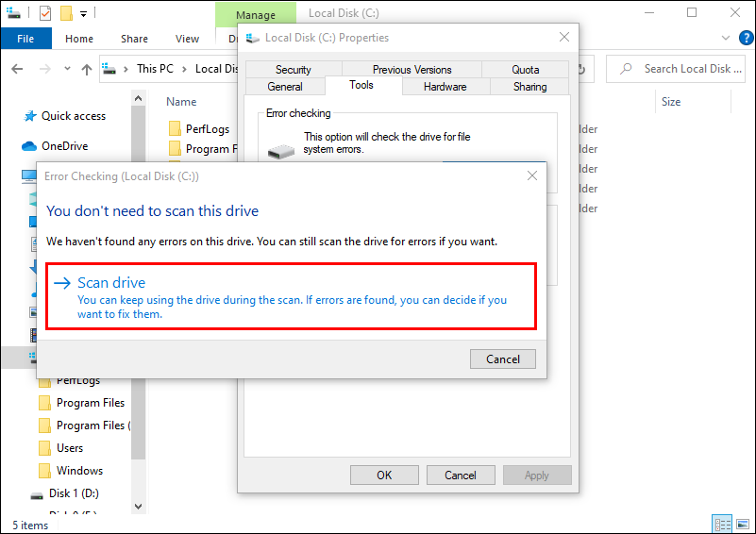Select the Tools tab

tap(361, 85)
